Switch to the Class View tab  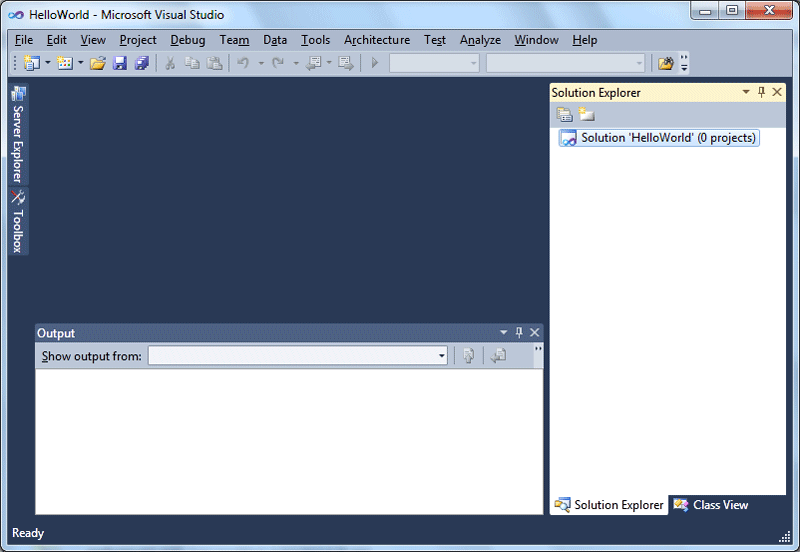coord(710,505)
